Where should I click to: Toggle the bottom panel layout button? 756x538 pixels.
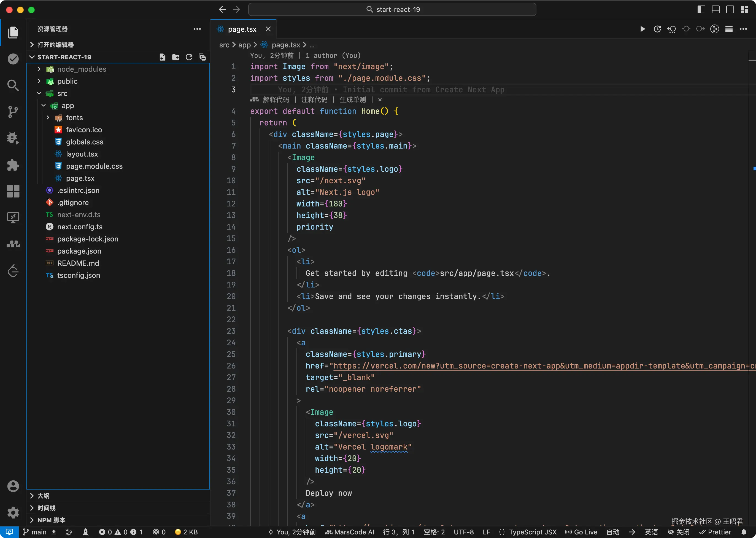click(x=715, y=10)
